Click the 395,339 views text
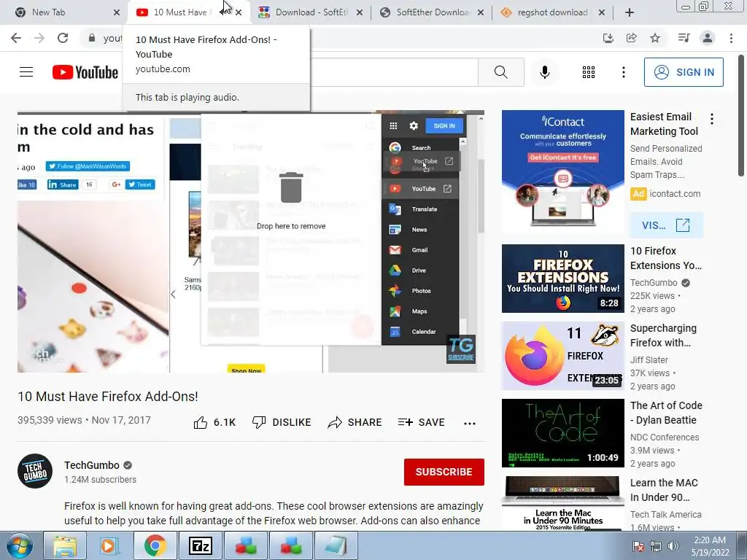747x560 pixels. pyautogui.click(x=50, y=420)
